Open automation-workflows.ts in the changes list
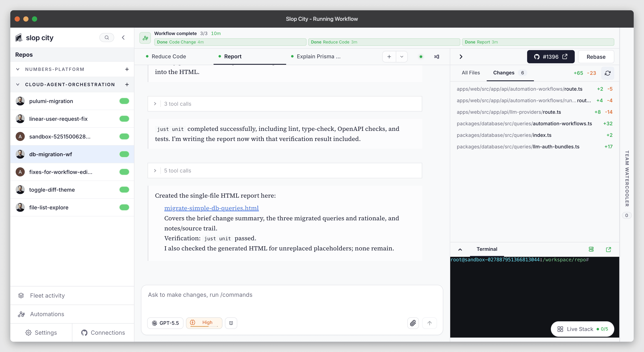This screenshot has width=644, height=352. point(535,123)
